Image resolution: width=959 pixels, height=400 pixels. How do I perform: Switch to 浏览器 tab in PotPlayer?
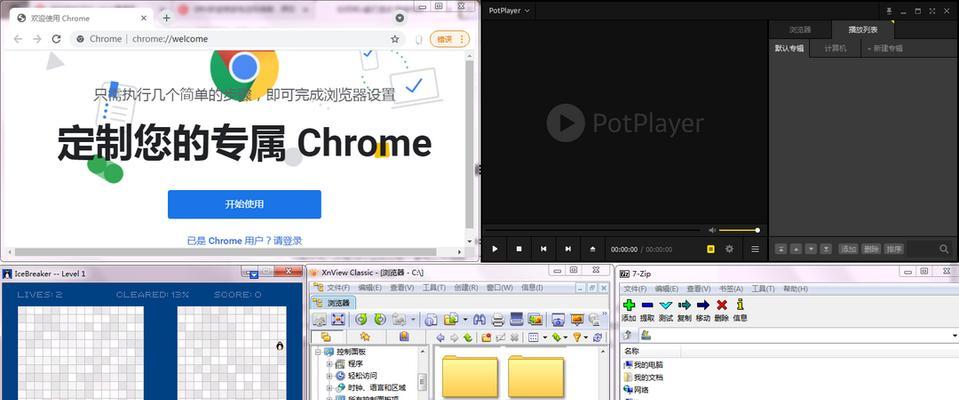[800, 29]
